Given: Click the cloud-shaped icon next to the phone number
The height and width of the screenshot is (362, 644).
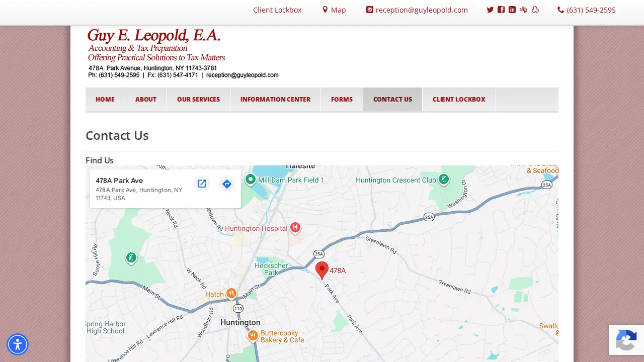Looking at the screenshot, I should [x=535, y=10].
